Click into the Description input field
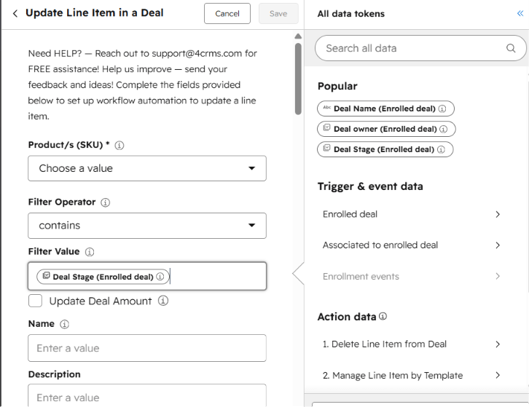 [x=147, y=395]
